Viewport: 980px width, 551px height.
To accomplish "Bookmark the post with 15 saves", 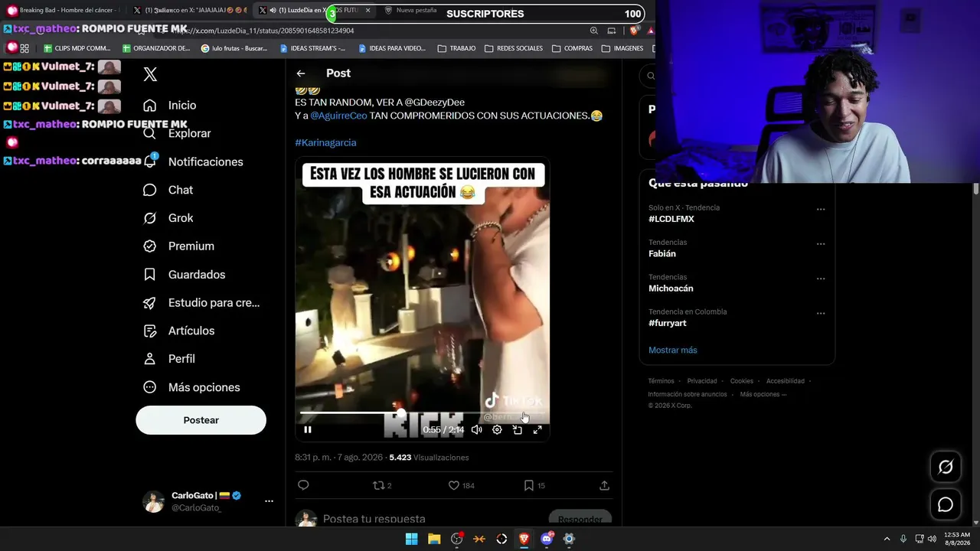I will pos(534,485).
